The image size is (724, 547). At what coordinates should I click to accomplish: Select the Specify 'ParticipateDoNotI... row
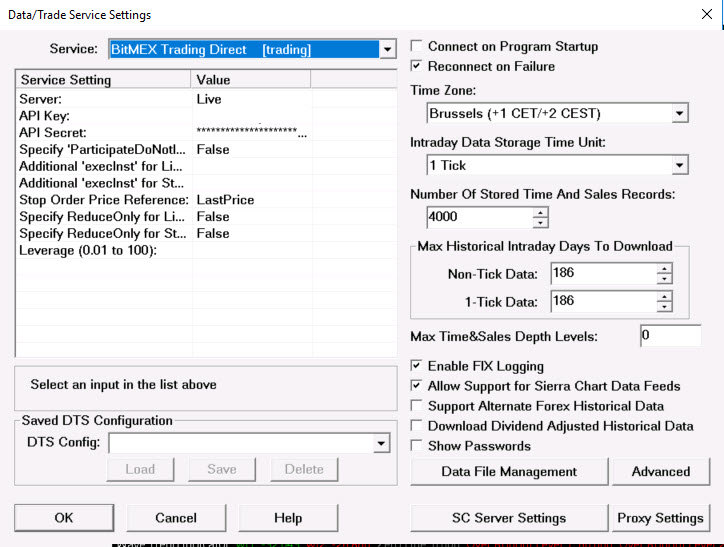pos(206,150)
